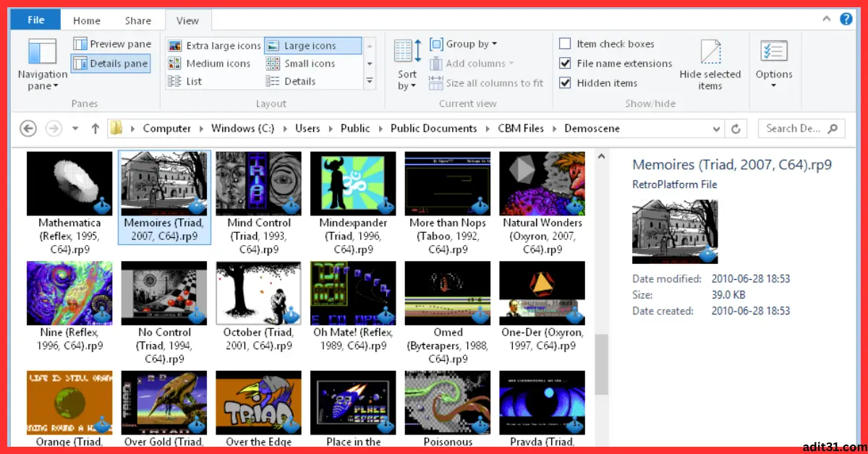Screen dimensions: 868x454
Task: Collapse the ribbon with the chevron
Action: click(x=827, y=20)
